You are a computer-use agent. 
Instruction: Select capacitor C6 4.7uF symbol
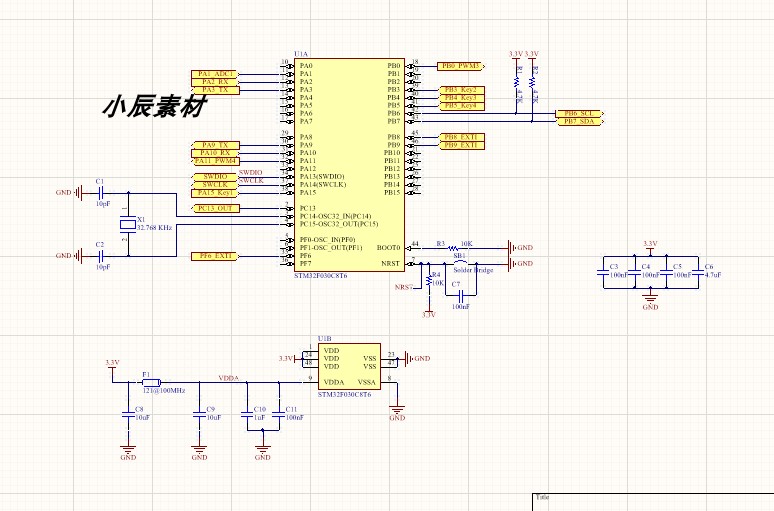coord(698,272)
